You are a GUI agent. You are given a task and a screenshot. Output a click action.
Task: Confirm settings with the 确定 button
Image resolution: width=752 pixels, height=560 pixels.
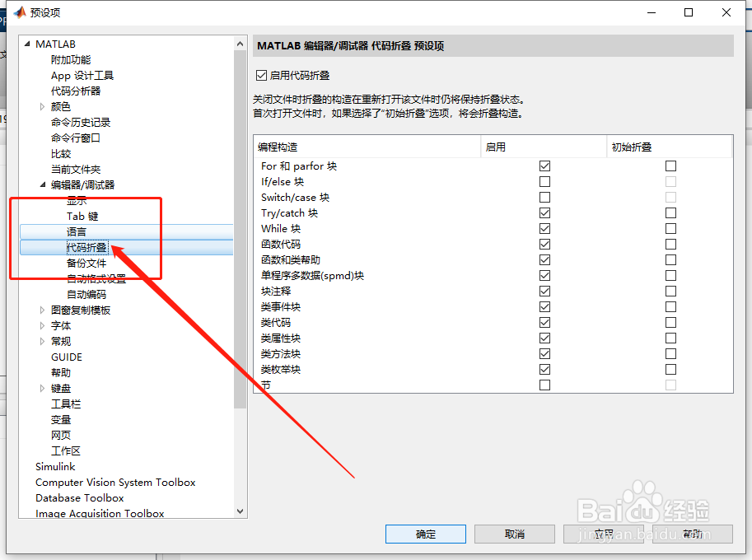pyautogui.click(x=425, y=534)
